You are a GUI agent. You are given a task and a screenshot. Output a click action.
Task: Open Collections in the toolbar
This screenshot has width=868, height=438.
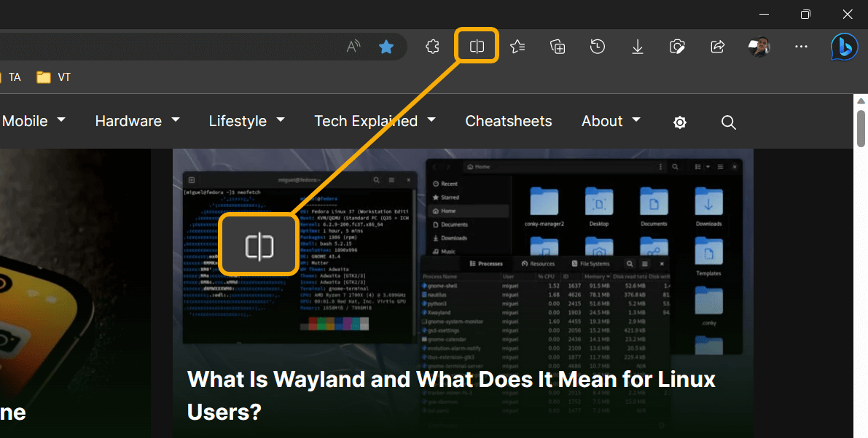[557, 46]
